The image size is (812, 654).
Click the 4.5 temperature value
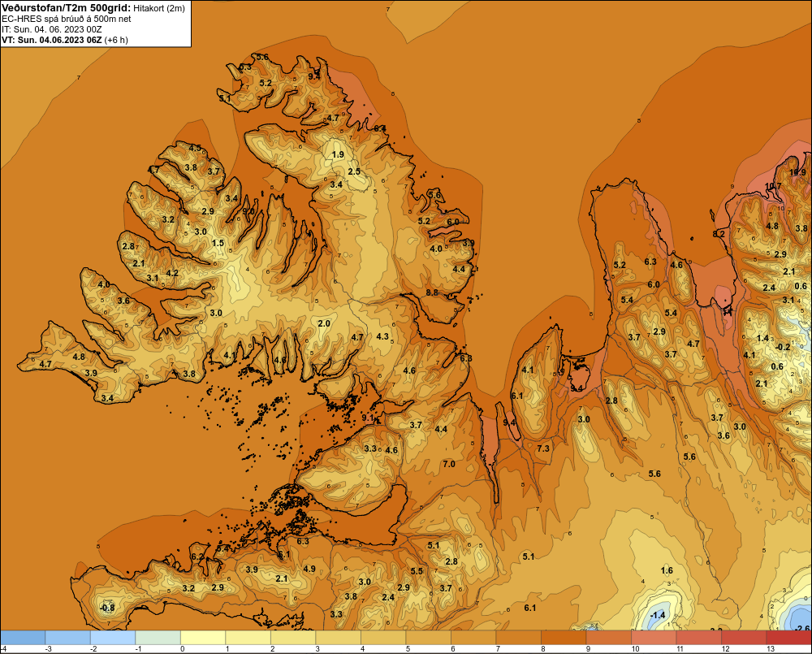click(195, 148)
